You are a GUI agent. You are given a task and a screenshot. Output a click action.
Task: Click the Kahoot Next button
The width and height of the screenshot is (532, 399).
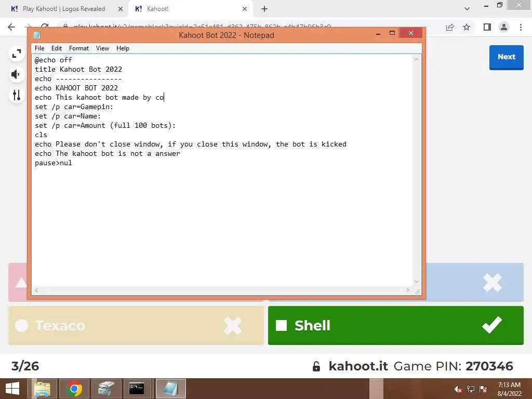[x=506, y=57]
